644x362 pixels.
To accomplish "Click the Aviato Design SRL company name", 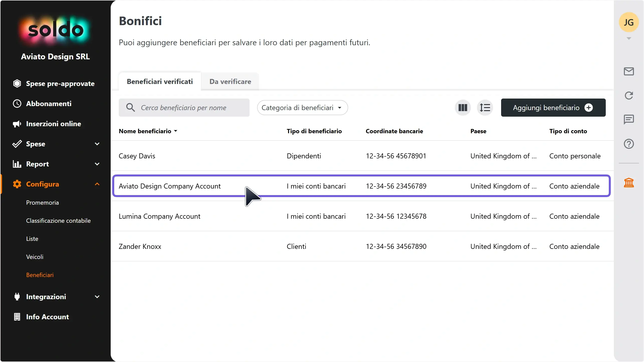I will point(55,57).
